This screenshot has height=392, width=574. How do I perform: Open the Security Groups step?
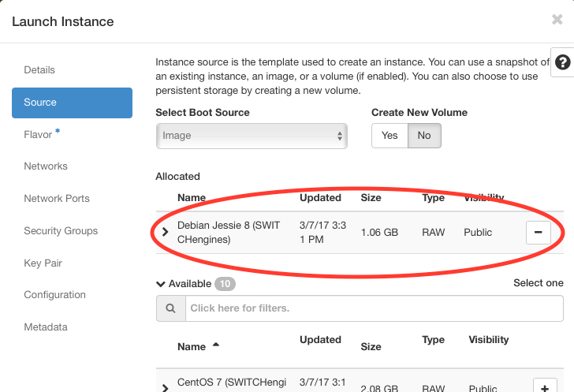coord(61,231)
